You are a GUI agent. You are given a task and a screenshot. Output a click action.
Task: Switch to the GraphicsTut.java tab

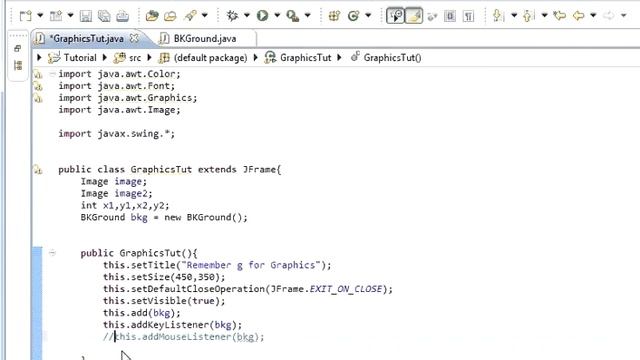coord(87,39)
